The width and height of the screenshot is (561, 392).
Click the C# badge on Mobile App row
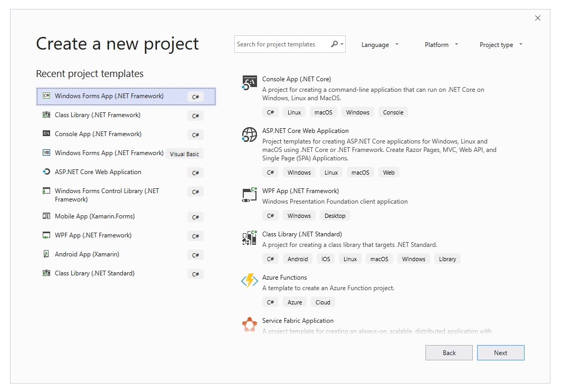[x=195, y=217]
